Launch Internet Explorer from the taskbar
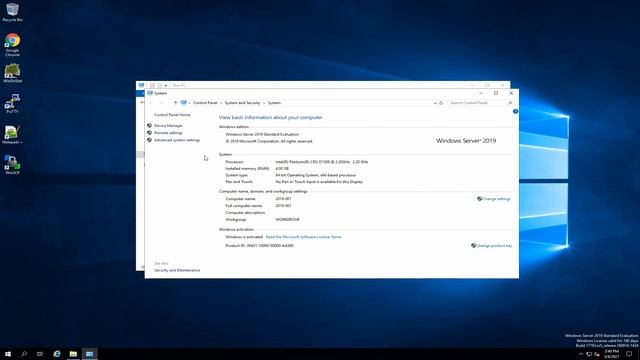Image resolution: width=640 pixels, height=360 pixels. [57, 354]
